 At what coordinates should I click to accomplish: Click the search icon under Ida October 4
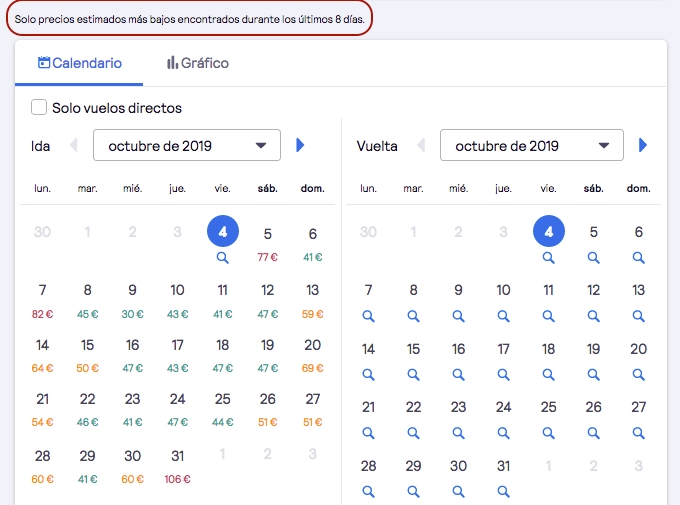point(222,258)
